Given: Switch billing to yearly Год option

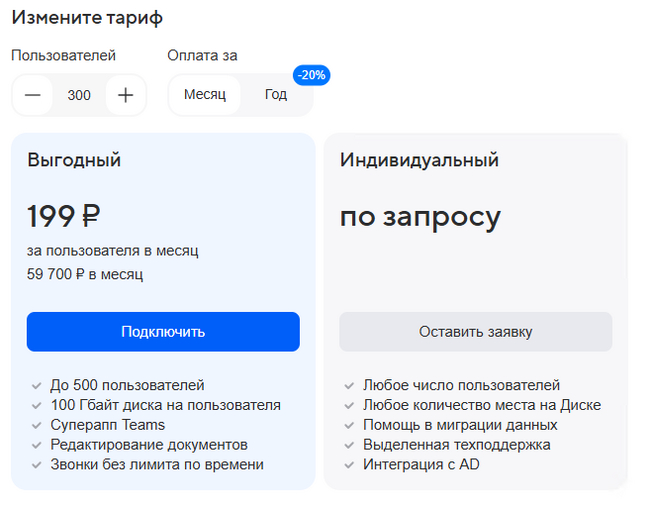Looking at the screenshot, I should coord(276,95).
